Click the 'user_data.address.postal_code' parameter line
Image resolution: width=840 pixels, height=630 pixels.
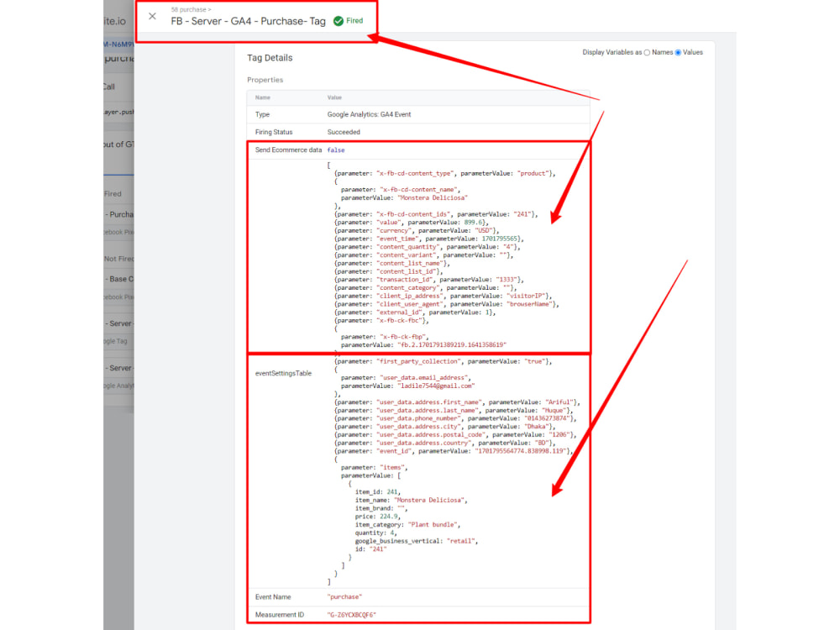coord(455,435)
